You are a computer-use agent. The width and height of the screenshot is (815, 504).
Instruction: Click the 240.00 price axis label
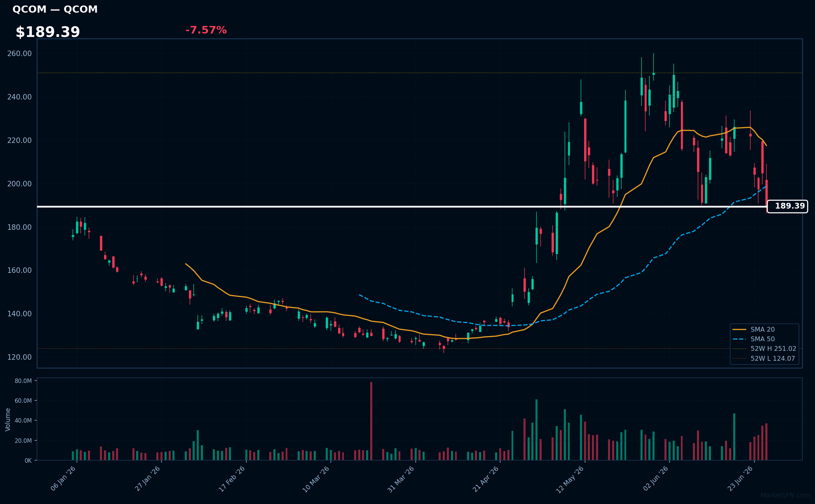coord(20,97)
